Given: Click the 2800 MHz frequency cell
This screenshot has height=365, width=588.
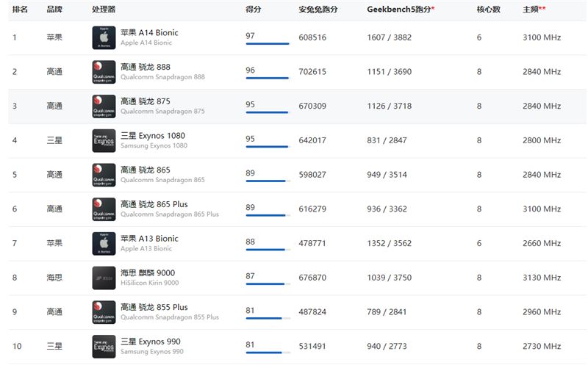Looking at the screenshot, I should [x=542, y=140].
